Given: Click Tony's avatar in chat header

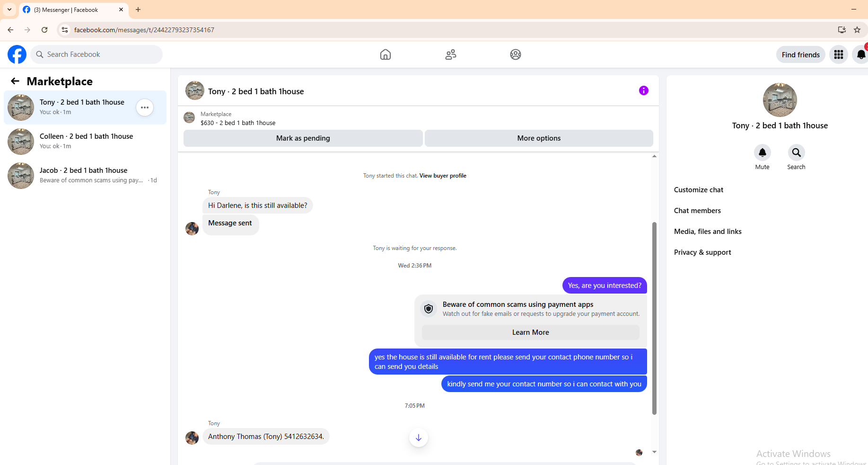Looking at the screenshot, I should (x=195, y=90).
